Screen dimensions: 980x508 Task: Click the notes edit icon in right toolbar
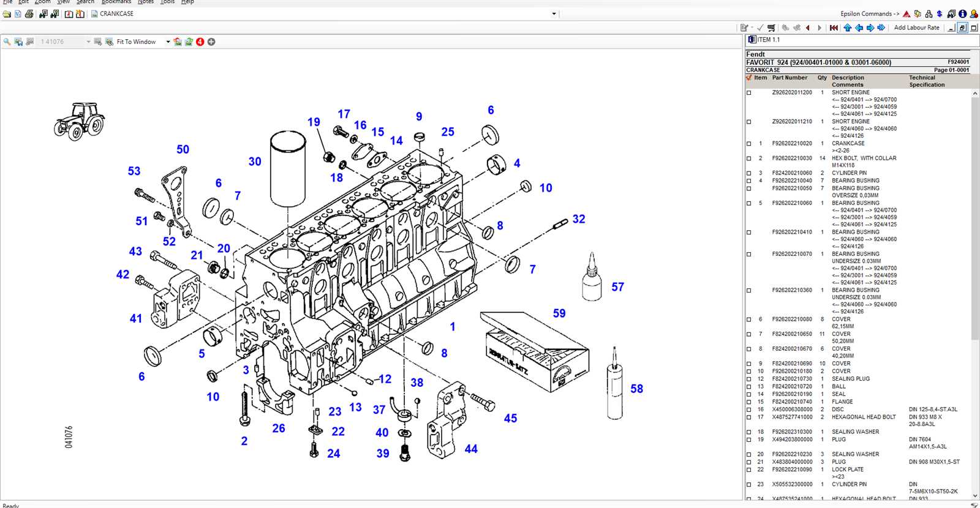tap(744, 28)
